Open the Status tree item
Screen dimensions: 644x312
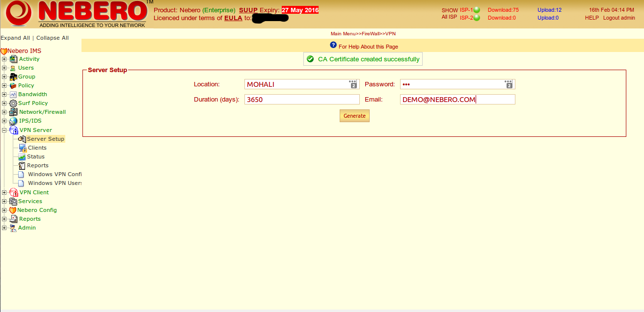coord(36,156)
